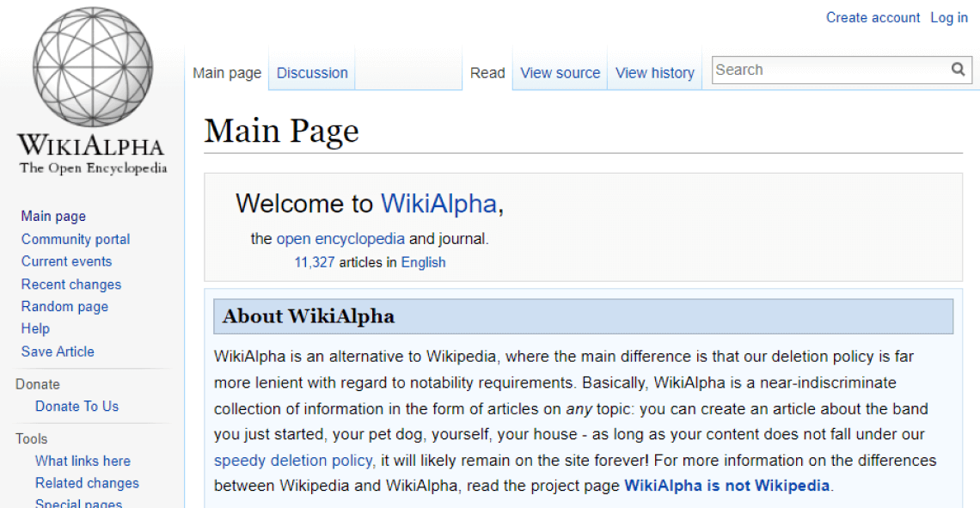
Task: Click the Main Page title heading
Action: [282, 132]
